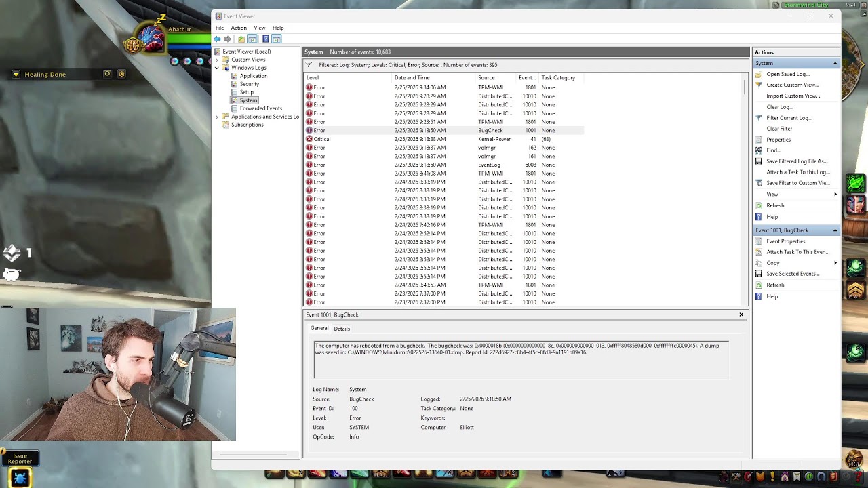This screenshot has height=488, width=868.
Task: Click the Save Selected Events floppy icon
Action: click(759, 274)
